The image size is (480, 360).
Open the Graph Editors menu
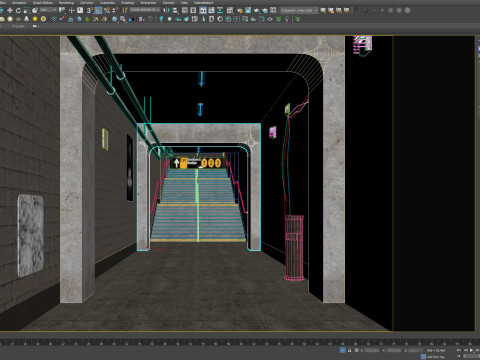43,2
